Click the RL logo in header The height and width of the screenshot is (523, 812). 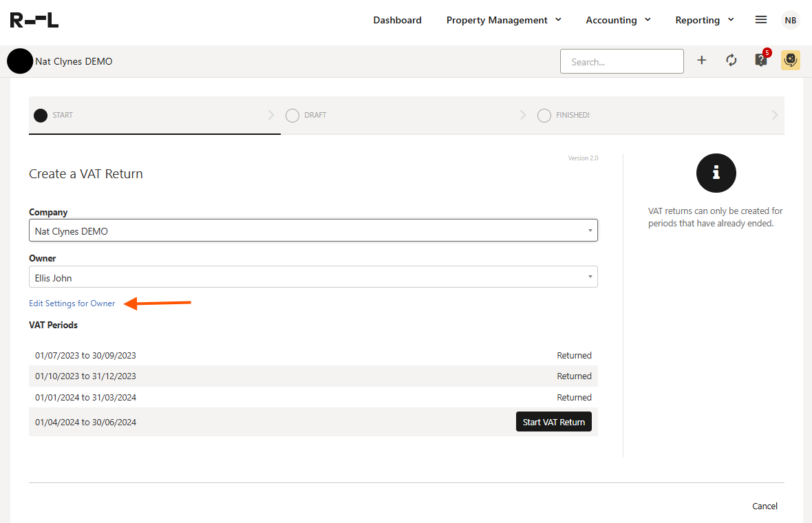point(34,20)
